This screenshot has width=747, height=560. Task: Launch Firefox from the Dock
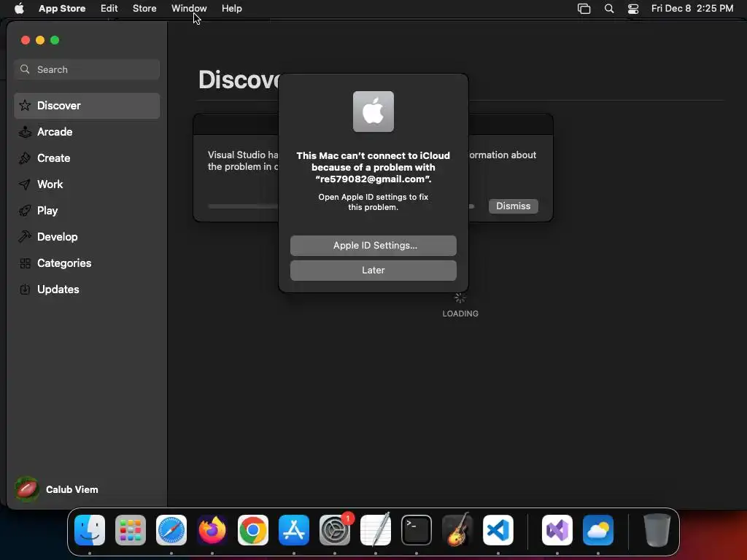pyautogui.click(x=212, y=530)
